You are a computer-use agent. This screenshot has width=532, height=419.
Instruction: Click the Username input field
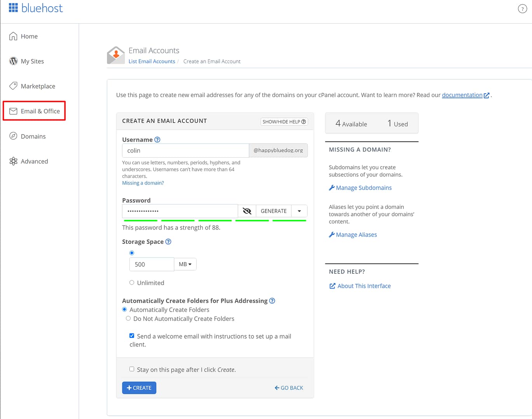tap(185, 150)
